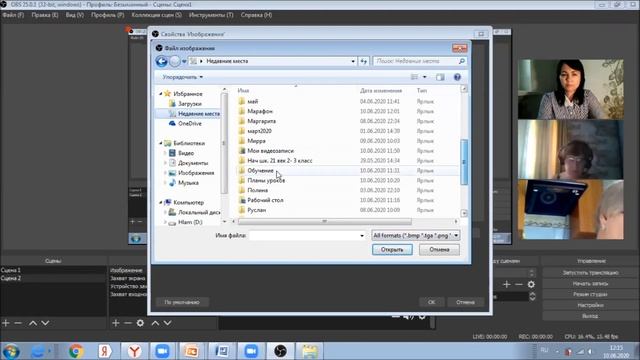The width and height of the screenshot is (640, 360).
Task: Open the Справка (H) menu
Action: (256, 15)
